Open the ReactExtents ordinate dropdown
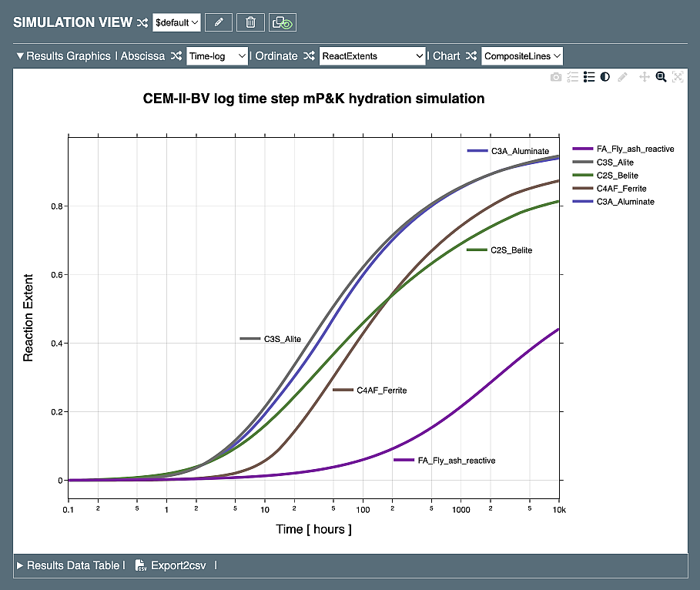 373,56
